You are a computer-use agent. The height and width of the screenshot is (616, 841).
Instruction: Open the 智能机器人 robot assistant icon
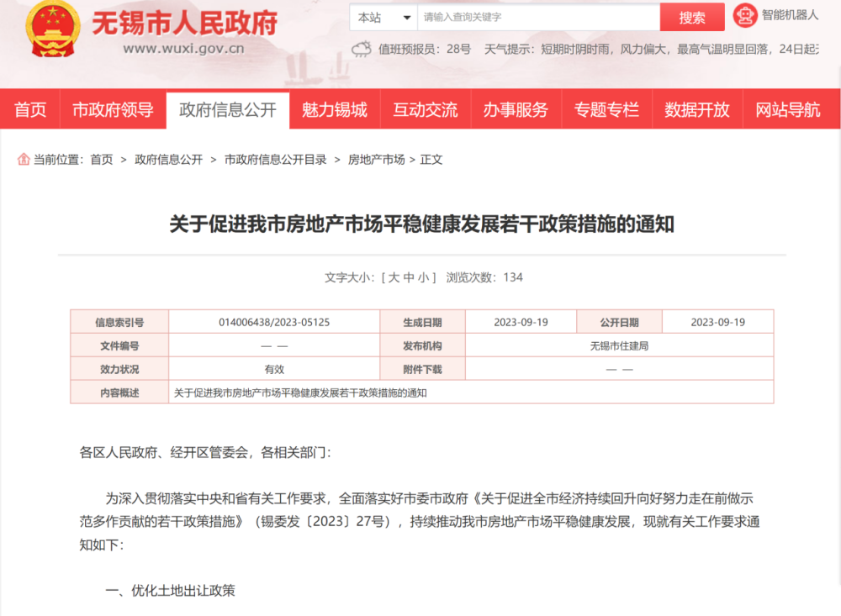(745, 15)
